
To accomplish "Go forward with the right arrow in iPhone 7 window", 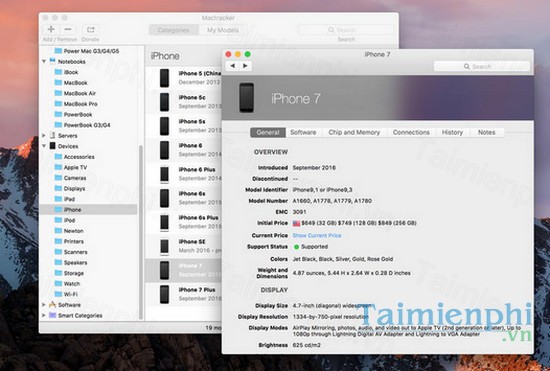I will [245, 66].
